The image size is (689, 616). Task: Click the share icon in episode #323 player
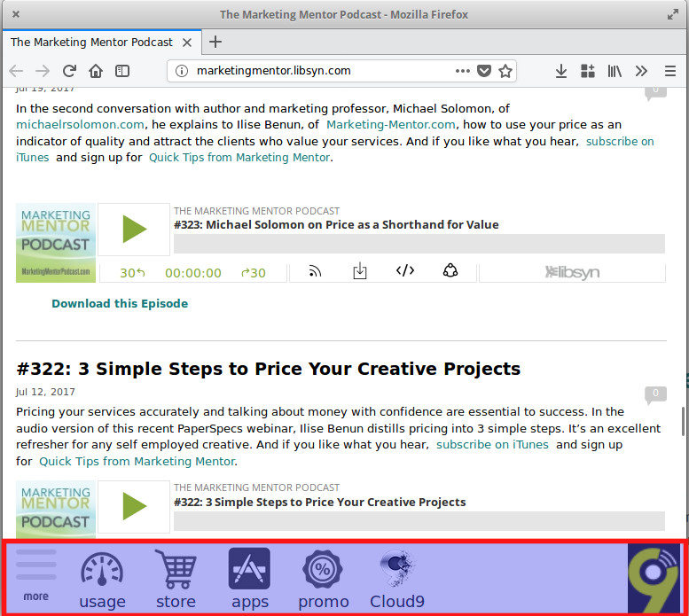coord(450,271)
